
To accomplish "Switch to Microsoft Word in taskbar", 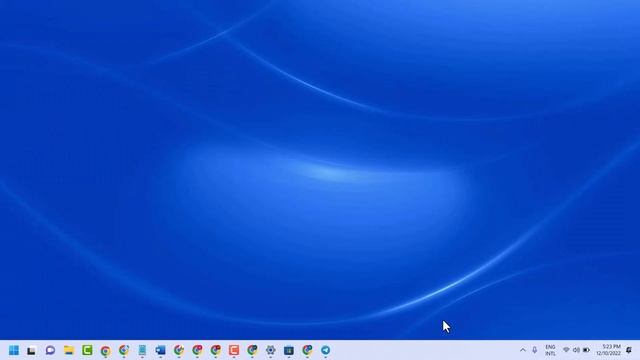I will pos(160,350).
